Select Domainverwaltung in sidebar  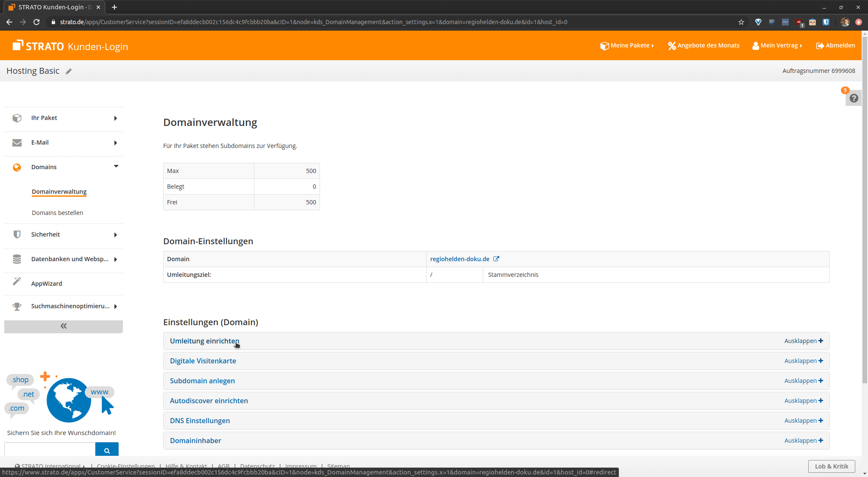pos(59,192)
